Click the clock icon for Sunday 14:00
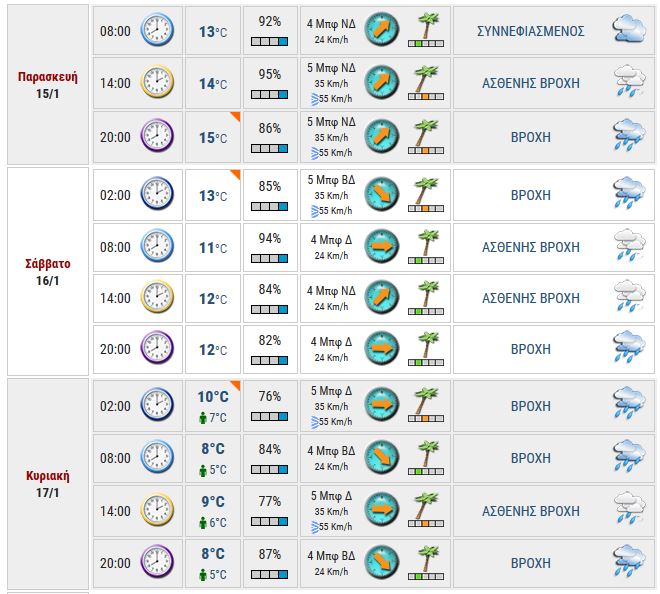 [x=157, y=509]
